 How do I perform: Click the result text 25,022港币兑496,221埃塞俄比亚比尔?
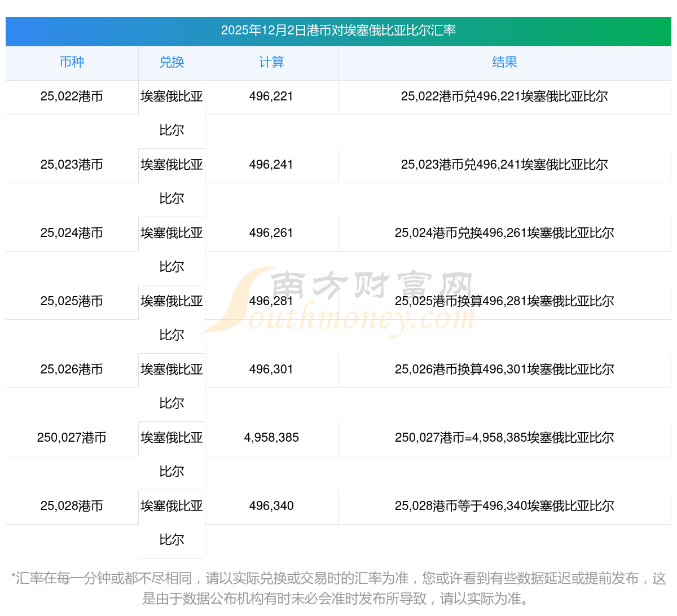coord(504,97)
